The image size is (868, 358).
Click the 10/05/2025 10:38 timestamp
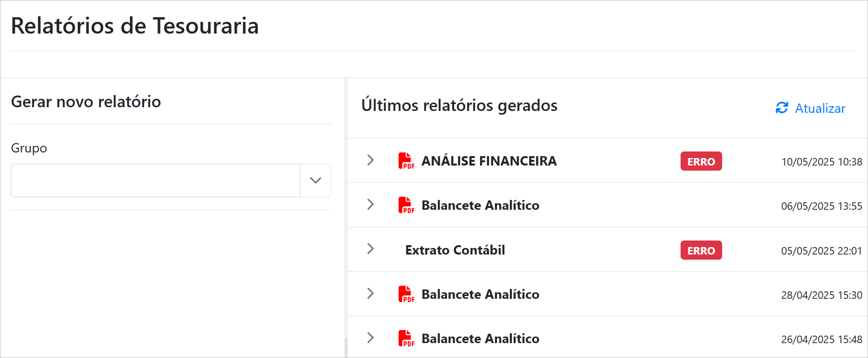pyautogui.click(x=821, y=162)
